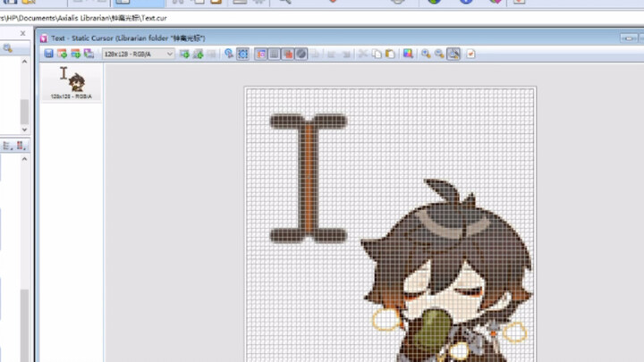
Task: Click the document window icon beside the title
Action: [44, 38]
